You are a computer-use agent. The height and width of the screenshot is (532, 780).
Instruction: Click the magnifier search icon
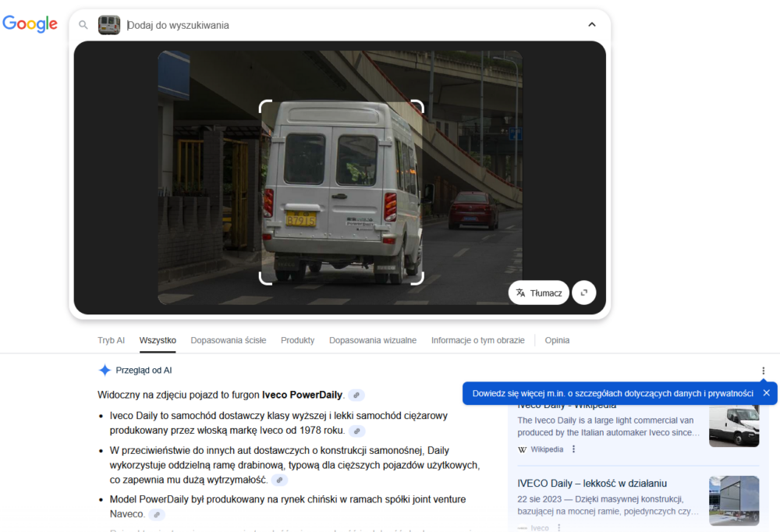pyautogui.click(x=83, y=25)
